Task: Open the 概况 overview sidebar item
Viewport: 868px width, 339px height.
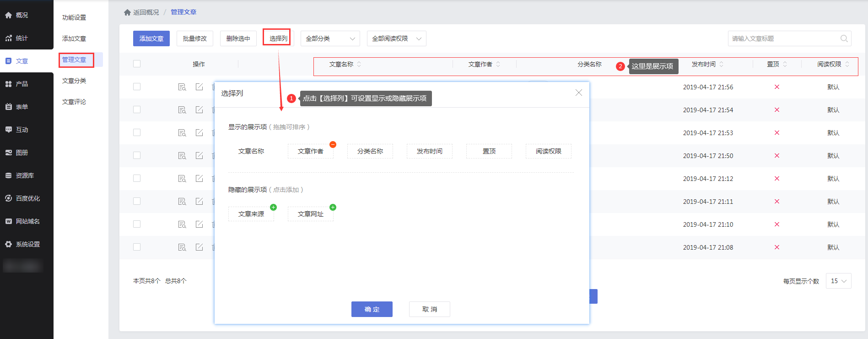Action: (x=16, y=15)
